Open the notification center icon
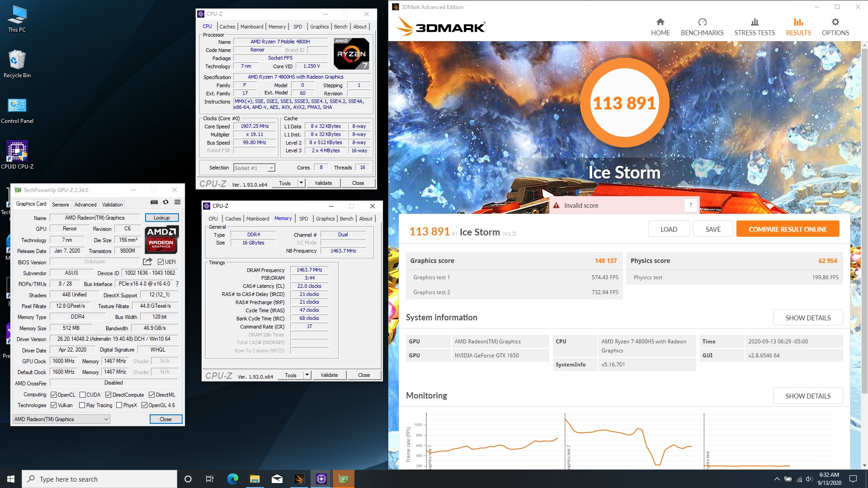Viewport: 868px width, 488px height. tap(853, 479)
